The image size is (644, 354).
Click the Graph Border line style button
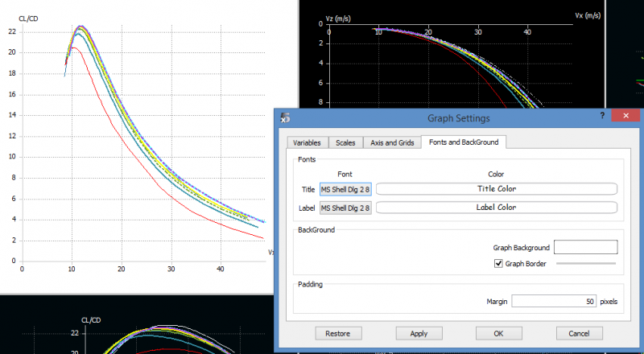[x=587, y=263]
